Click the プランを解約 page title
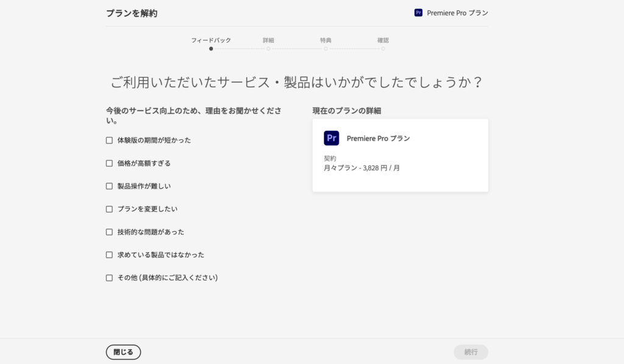624x364 pixels. coord(132,13)
